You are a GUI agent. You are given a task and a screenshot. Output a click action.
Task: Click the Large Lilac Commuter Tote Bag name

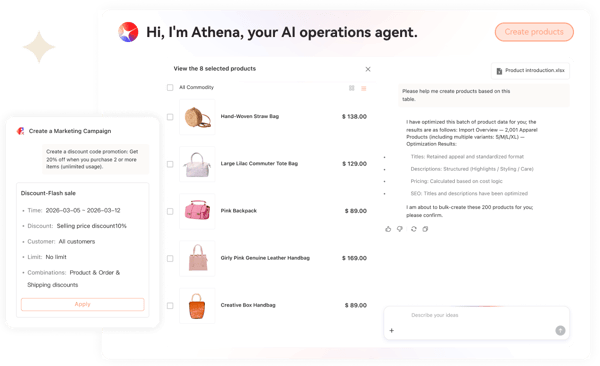tap(259, 163)
